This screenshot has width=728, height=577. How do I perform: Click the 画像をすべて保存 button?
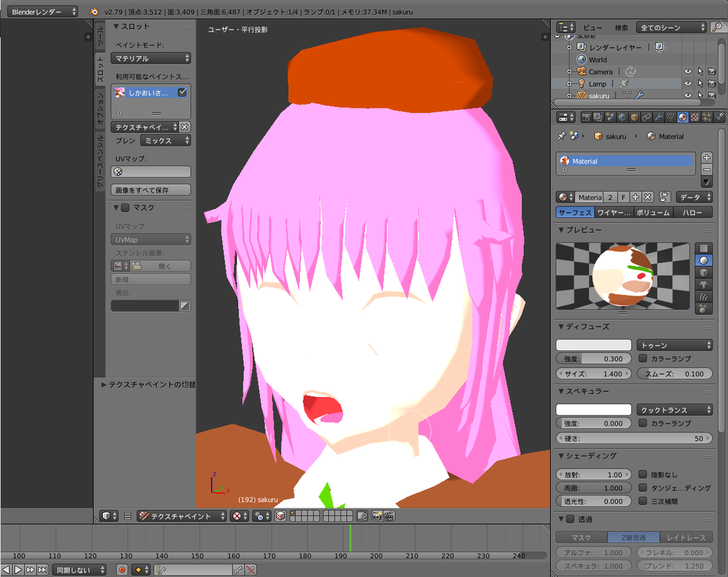point(151,190)
